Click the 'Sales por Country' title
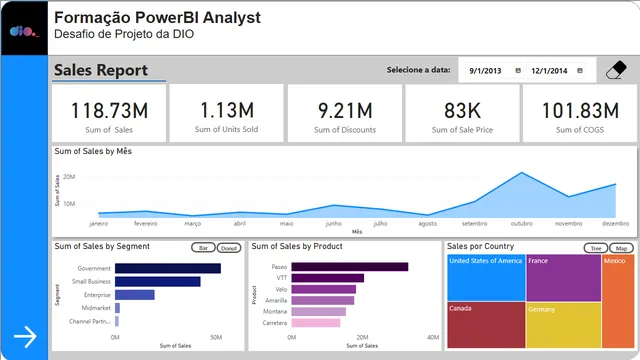Viewport: 640px width, 360px height. tap(480, 247)
